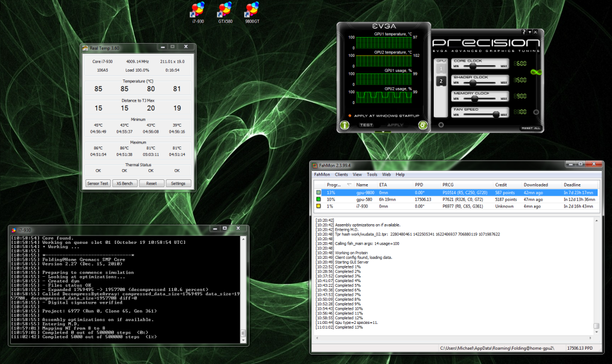
Task: Select GPU 2 in EVGA Precision
Action: 441,81
